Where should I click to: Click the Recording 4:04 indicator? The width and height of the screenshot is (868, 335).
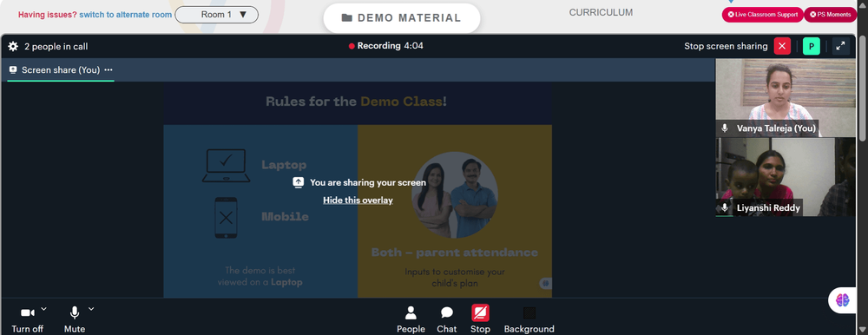(x=386, y=46)
